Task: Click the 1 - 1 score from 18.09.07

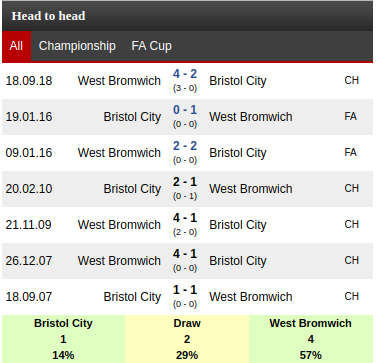Action: coord(185,290)
